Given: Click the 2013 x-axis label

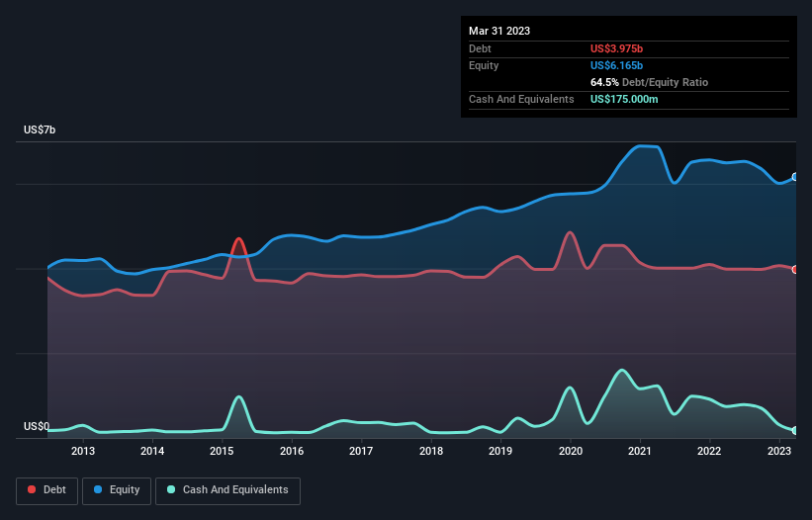Looking at the screenshot, I should point(83,451).
